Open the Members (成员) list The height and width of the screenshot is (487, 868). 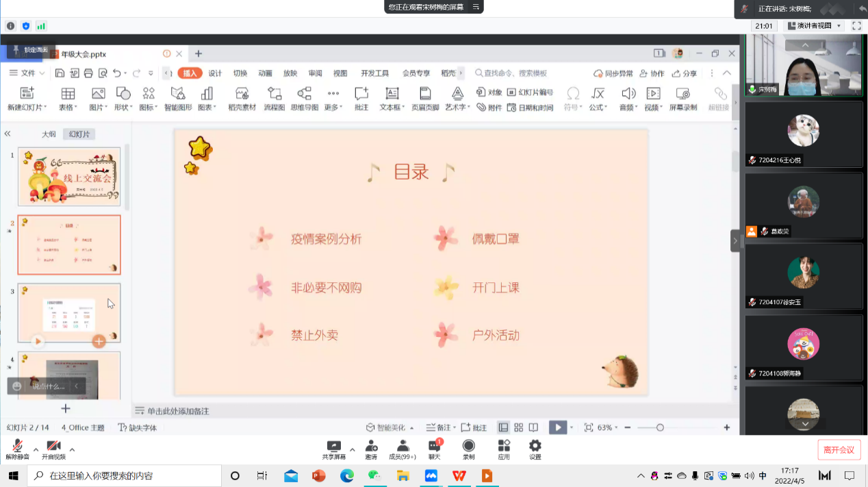point(403,446)
